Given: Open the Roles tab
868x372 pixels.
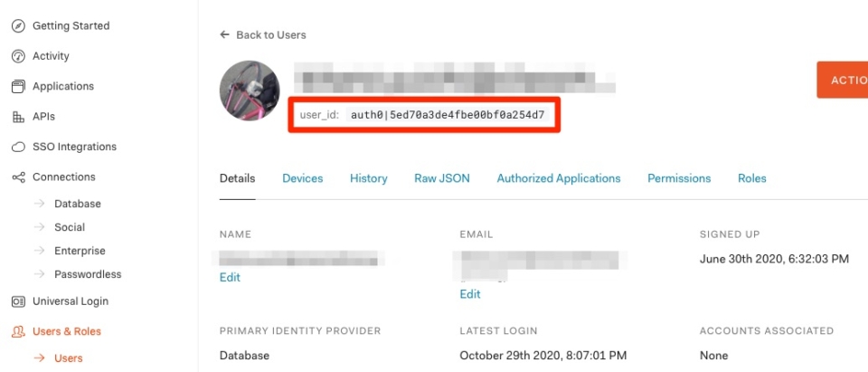Looking at the screenshot, I should pyautogui.click(x=751, y=178).
